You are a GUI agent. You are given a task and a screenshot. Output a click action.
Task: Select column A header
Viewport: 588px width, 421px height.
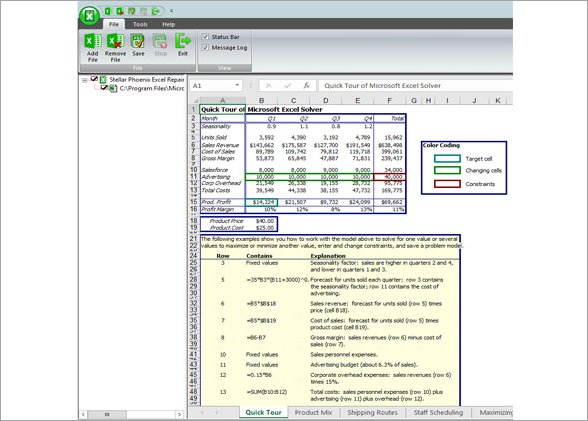click(222, 100)
